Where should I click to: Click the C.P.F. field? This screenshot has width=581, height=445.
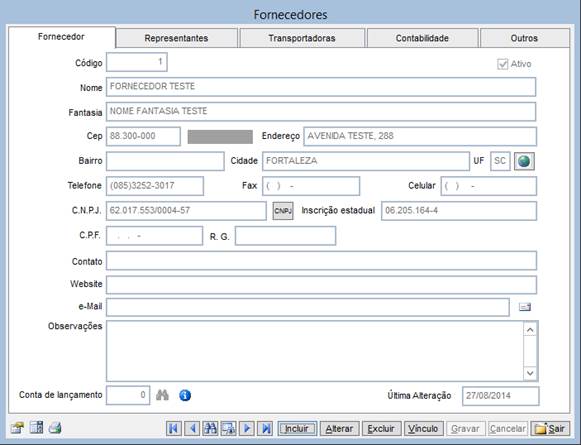(155, 236)
